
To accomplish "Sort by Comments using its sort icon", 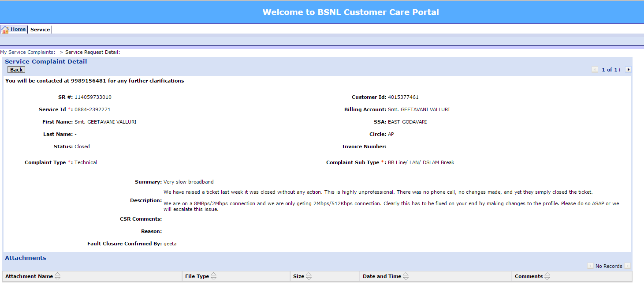I will 547,276.
